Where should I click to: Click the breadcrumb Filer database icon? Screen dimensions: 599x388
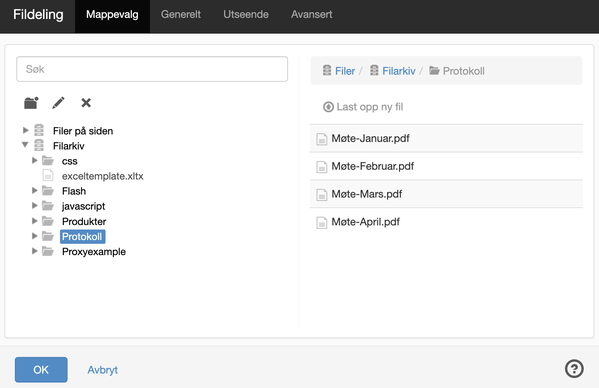327,70
